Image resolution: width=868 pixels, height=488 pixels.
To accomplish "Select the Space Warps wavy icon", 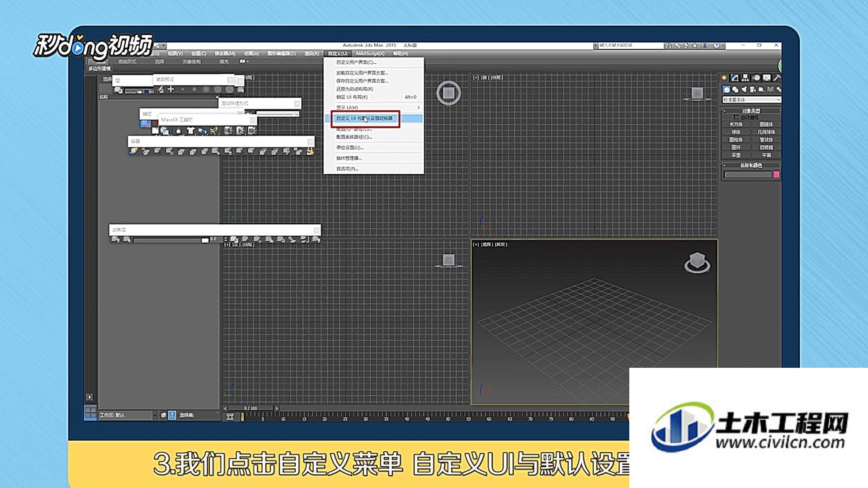I will [x=770, y=89].
